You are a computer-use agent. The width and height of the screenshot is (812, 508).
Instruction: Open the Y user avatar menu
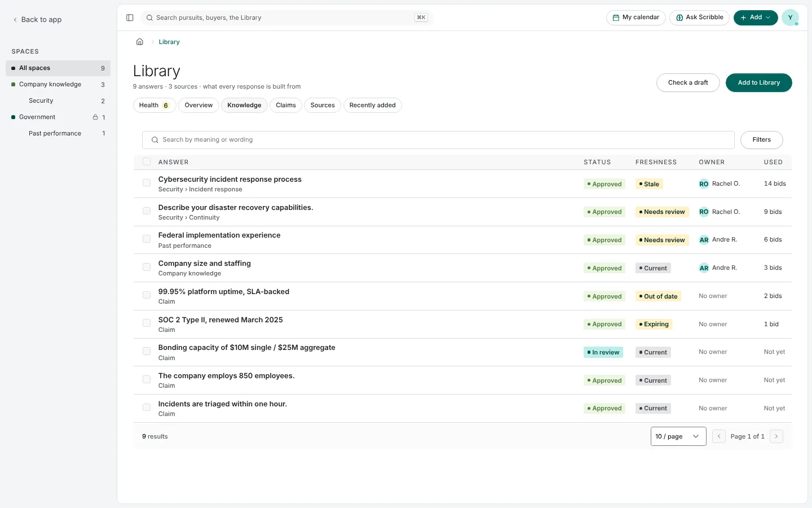click(790, 17)
